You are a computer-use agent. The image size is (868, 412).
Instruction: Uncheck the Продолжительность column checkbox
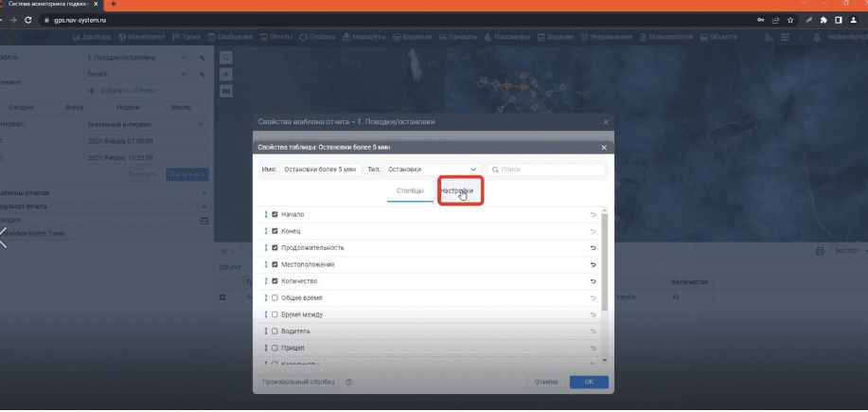pyautogui.click(x=275, y=248)
